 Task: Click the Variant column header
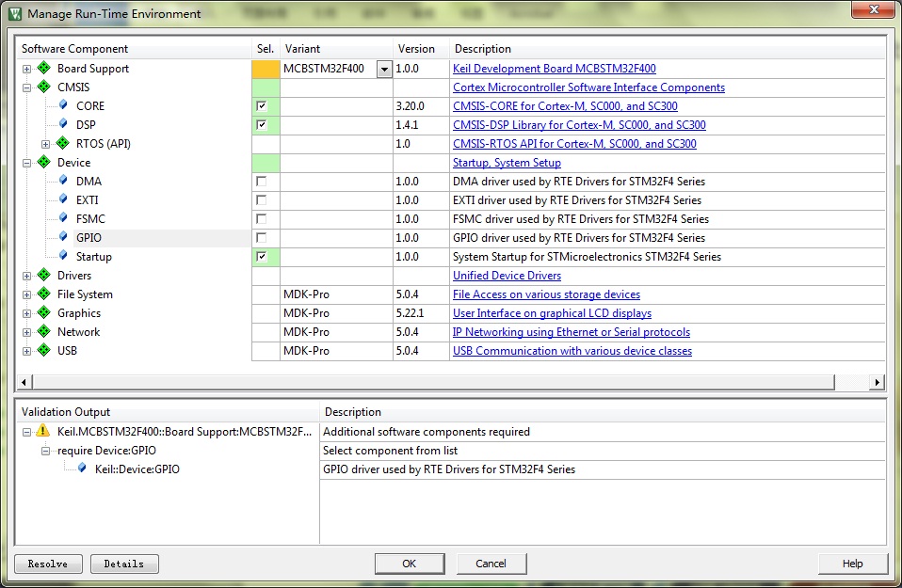pyautogui.click(x=336, y=49)
